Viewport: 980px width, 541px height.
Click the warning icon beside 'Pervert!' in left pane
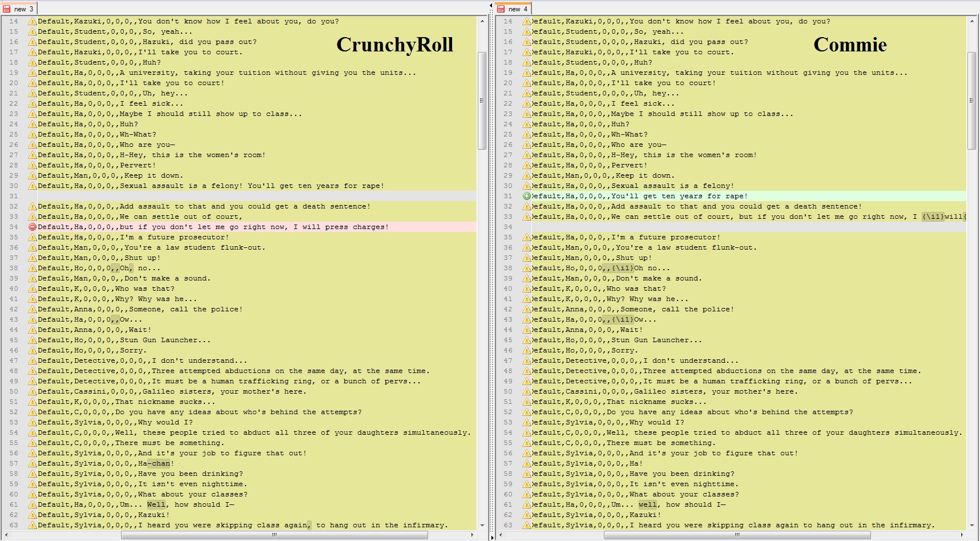pyautogui.click(x=33, y=165)
